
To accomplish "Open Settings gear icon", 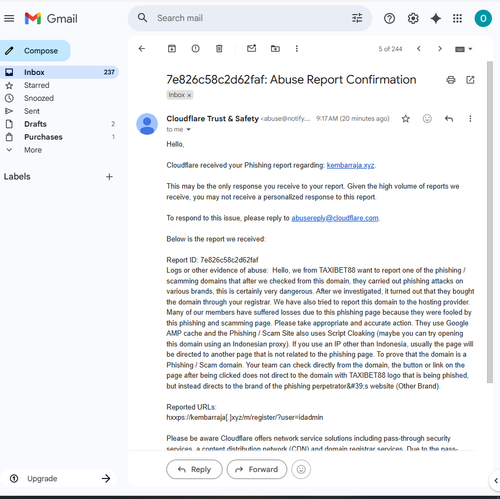I will click(x=413, y=18).
